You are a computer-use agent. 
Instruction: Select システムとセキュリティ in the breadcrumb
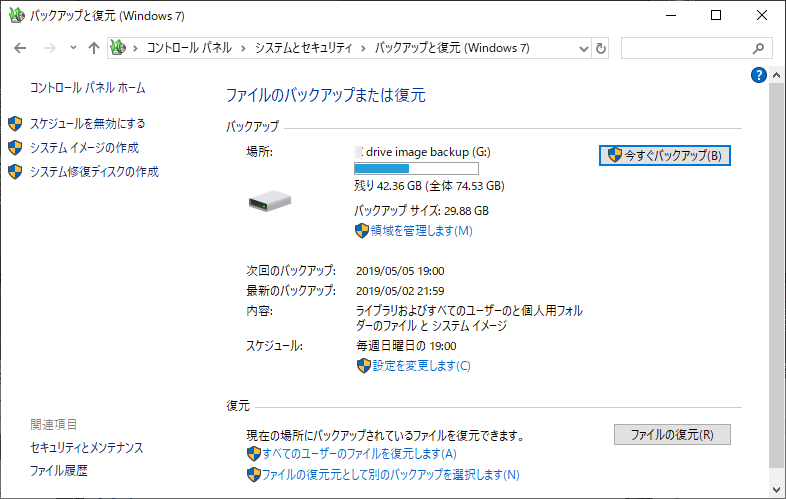click(304, 48)
